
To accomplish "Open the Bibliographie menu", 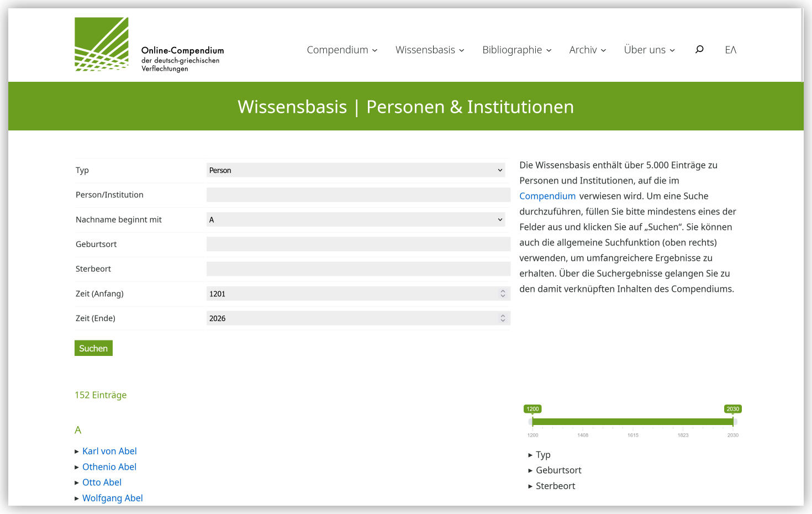I will click(516, 50).
